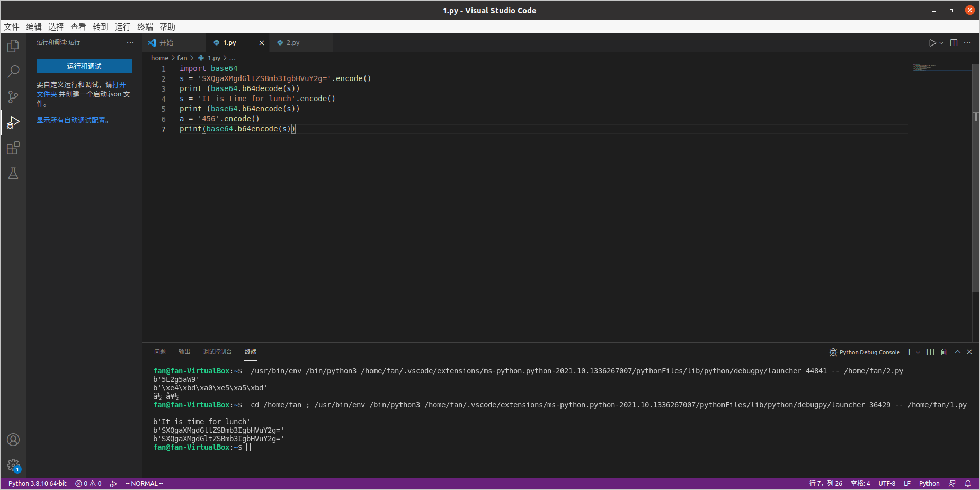Switch to the 调试控制台 panel tab

[x=217, y=352]
